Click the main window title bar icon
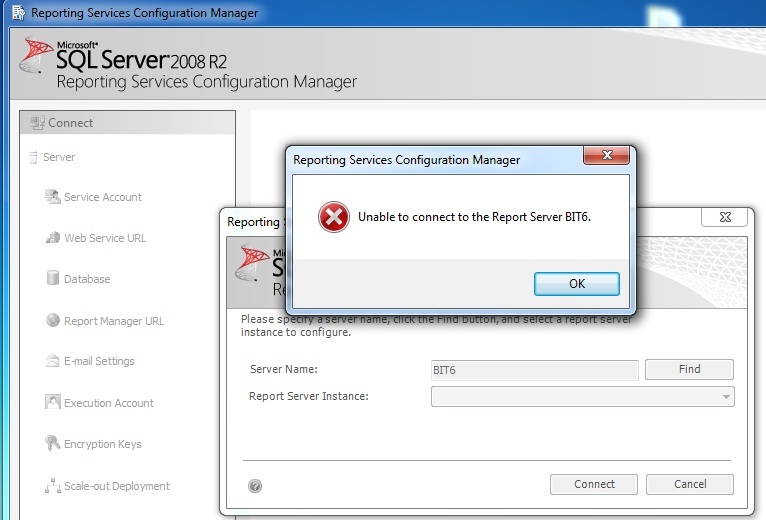This screenshot has height=520, width=766. pos(19,13)
